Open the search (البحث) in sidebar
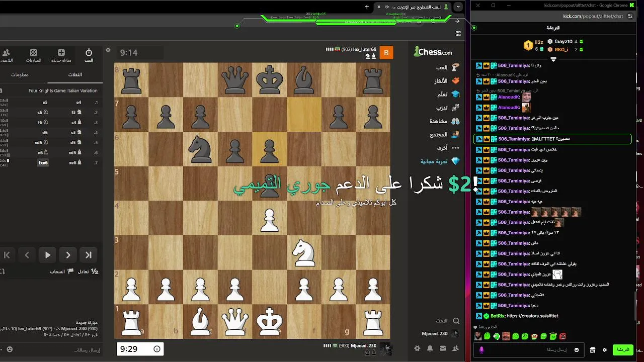 pyautogui.click(x=448, y=321)
